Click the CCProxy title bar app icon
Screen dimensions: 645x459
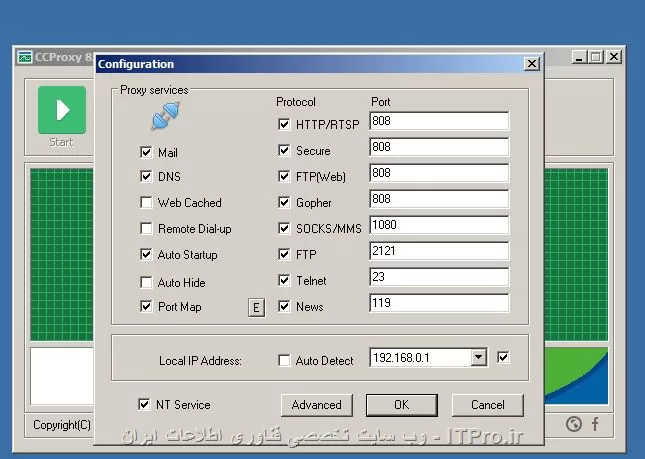(25, 57)
